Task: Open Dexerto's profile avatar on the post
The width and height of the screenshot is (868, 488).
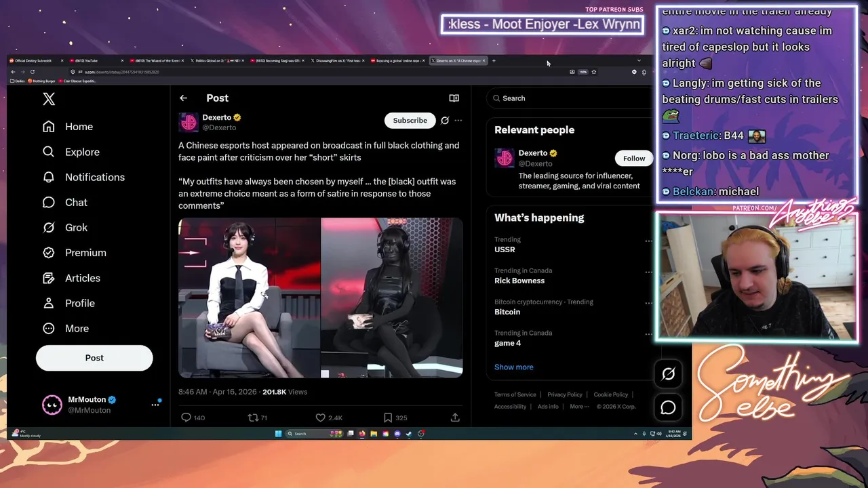Action: pyautogui.click(x=189, y=122)
